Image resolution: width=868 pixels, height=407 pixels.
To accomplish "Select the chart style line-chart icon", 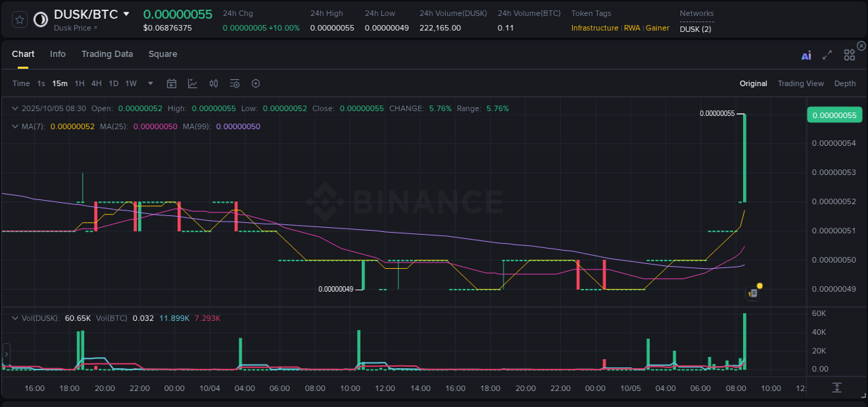I will 192,83.
